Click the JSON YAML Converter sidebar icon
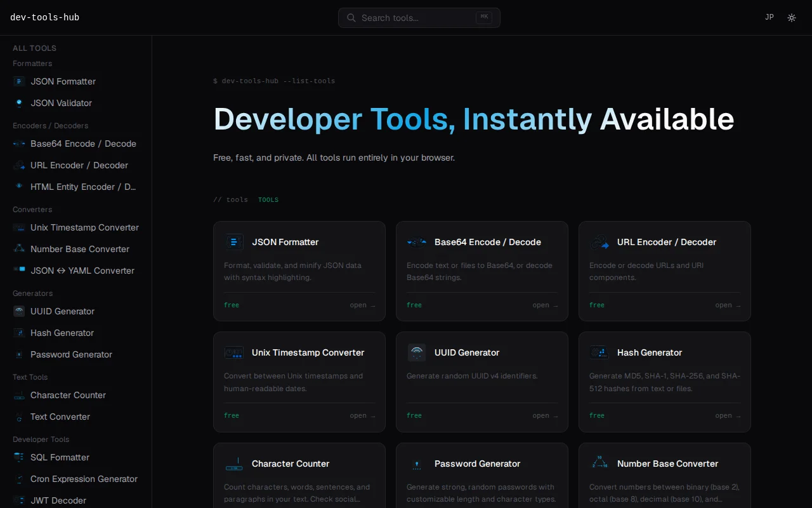The width and height of the screenshot is (812, 508). click(x=19, y=271)
